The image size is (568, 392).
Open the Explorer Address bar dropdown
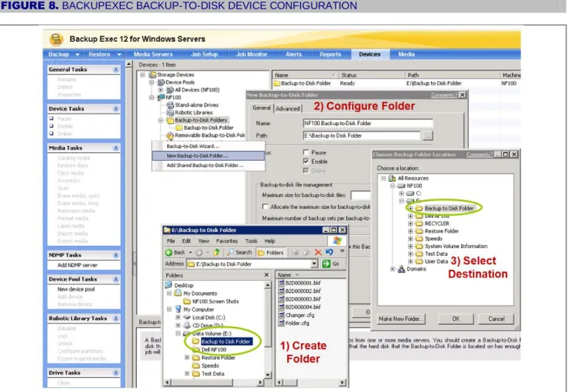[x=314, y=264]
